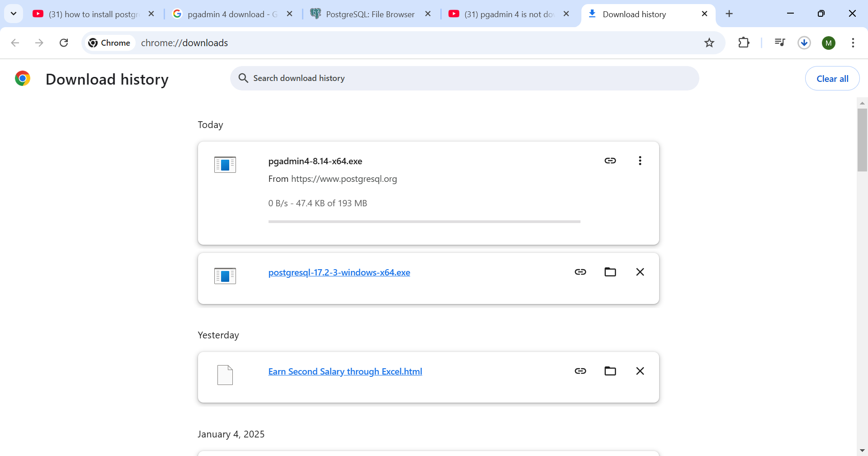Copy link for postgresql-17.2-3-windows-x64.exe download
The width and height of the screenshot is (868, 456).
pos(580,272)
